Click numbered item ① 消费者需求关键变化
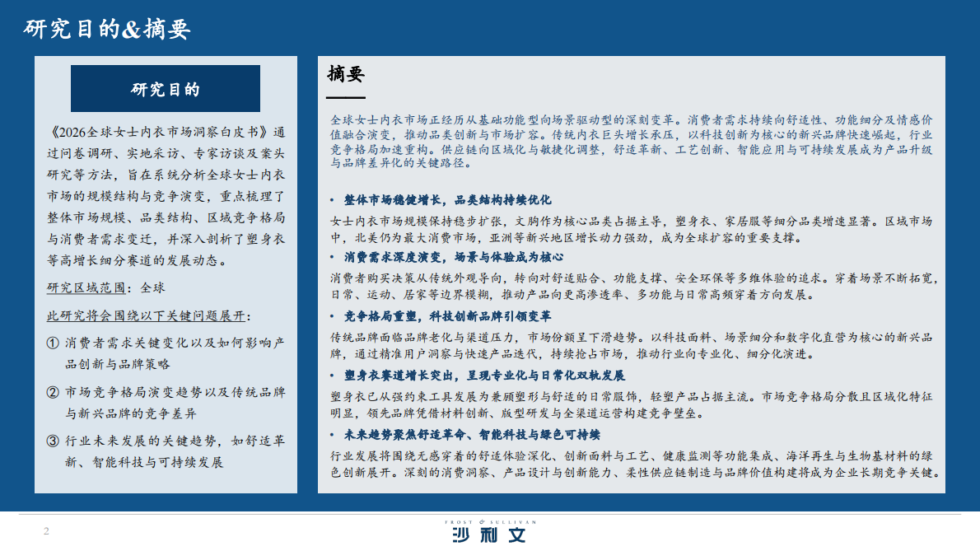 pos(166,353)
